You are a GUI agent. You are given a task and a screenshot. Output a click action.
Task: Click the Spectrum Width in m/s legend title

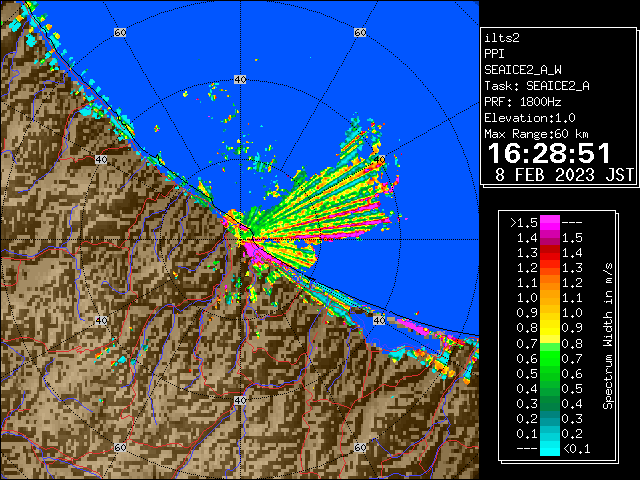coord(608,336)
